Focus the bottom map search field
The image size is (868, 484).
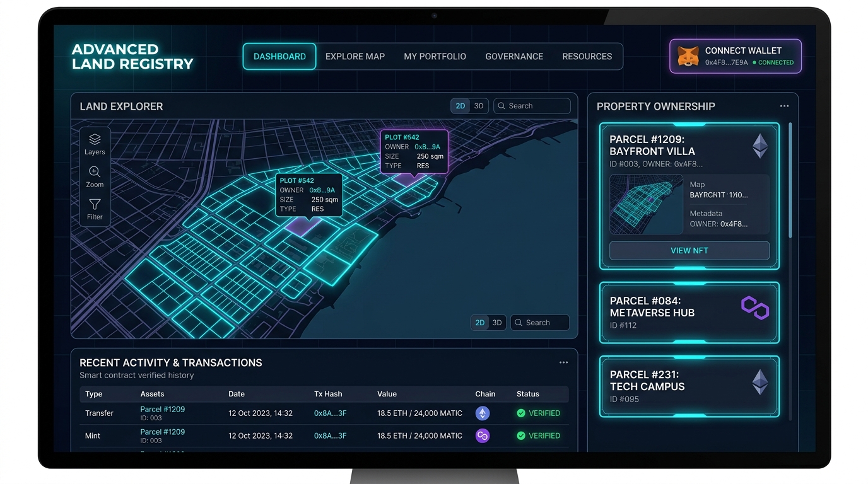pyautogui.click(x=540, y=323)
